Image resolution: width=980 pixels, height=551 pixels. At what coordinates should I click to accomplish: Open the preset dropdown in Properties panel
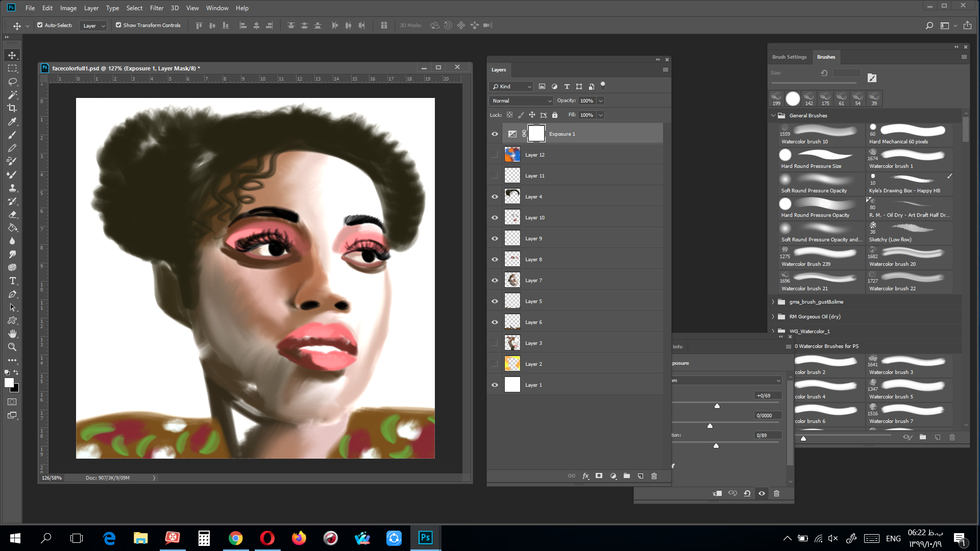click(727, 381)
